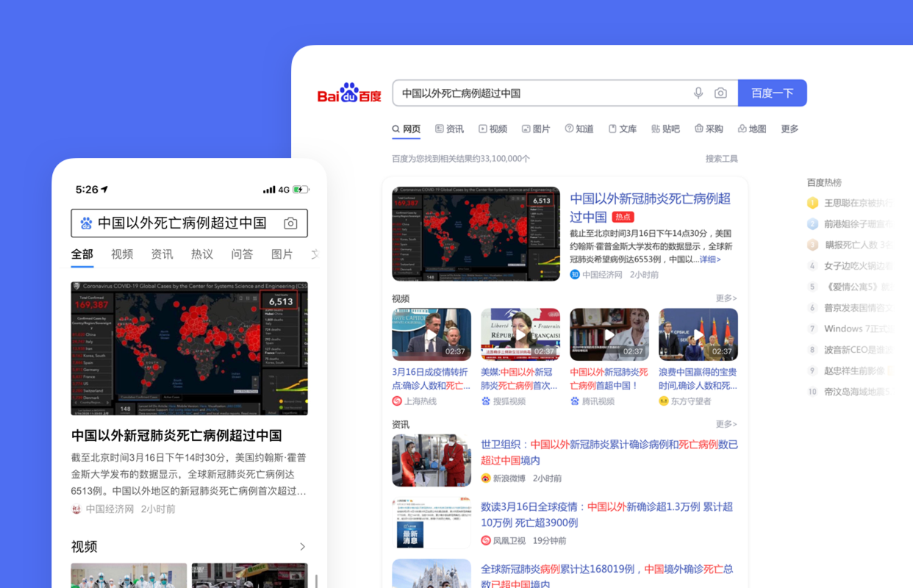This screenshot has width=913, height=588.
Task: Open hot list item 瞒报死亡人数
Action: [859, 245]
